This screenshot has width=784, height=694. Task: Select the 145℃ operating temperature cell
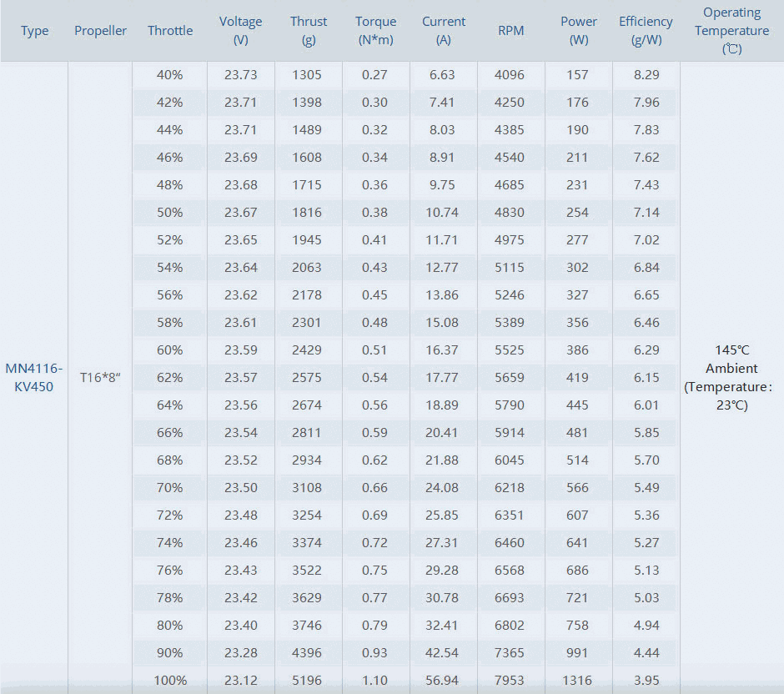click(x=731, y=378)
